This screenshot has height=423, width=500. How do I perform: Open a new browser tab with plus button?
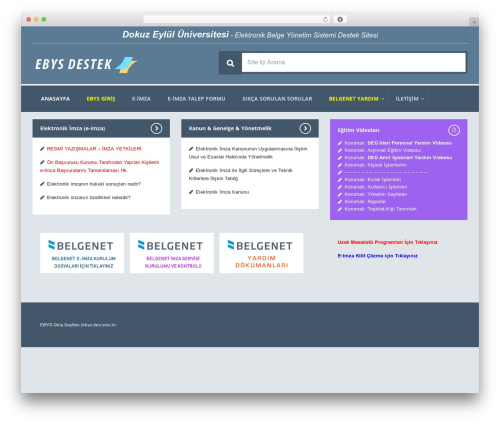(474, 22)
